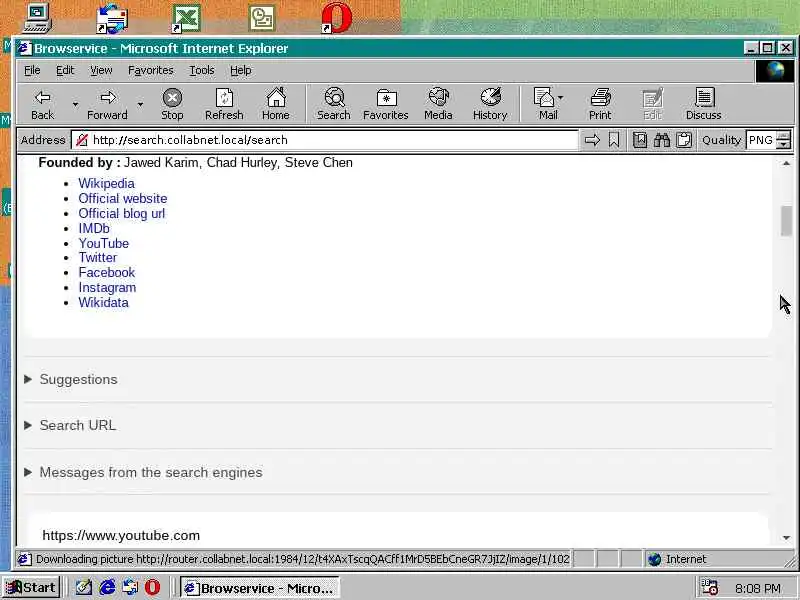Image resolution: width=800 pixels, height=600 pixels.
Task: Click into the Address URL field
Action: [x=324, y=140]
